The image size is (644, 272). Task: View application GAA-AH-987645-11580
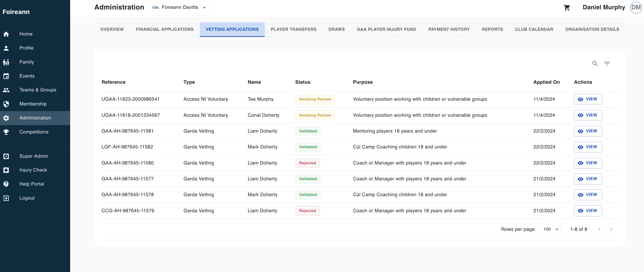coord(588,163)
